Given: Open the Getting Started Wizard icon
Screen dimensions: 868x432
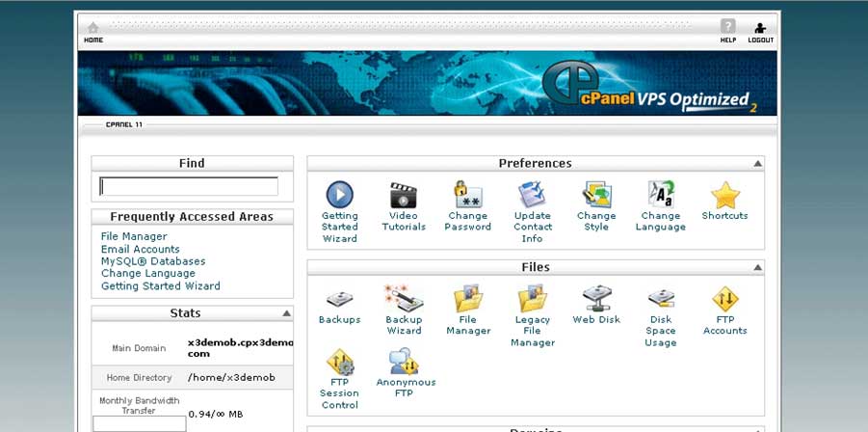Looking at the screenshot, I should (x=339, y=196).
